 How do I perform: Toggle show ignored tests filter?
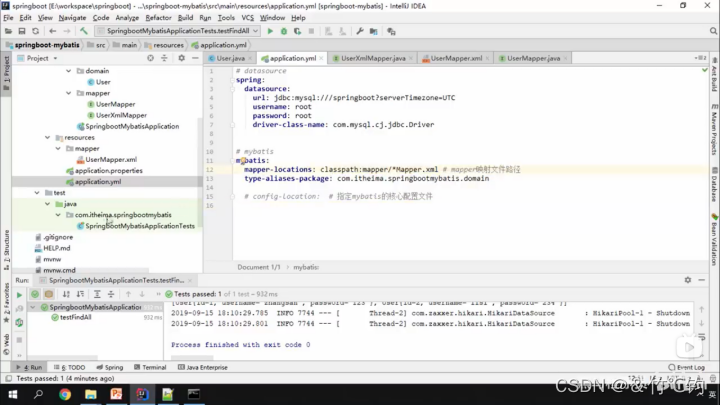[x=49, y=294]
